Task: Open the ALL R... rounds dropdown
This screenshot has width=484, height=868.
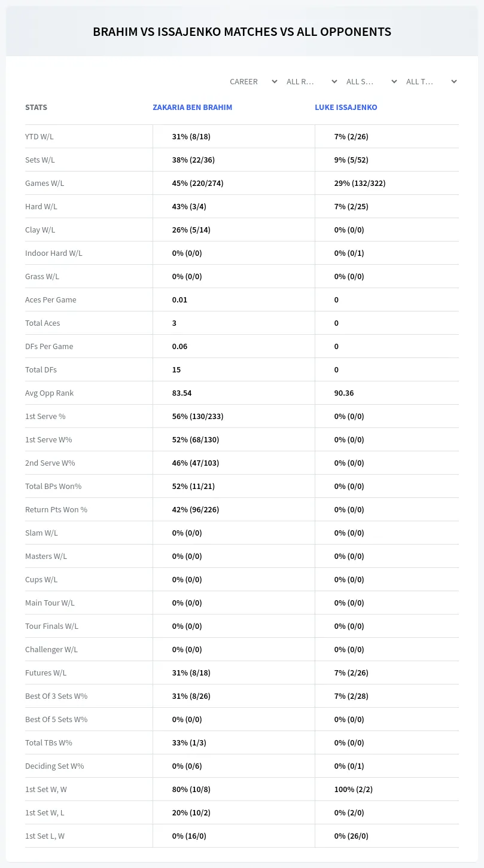Action: pos(312,81)
